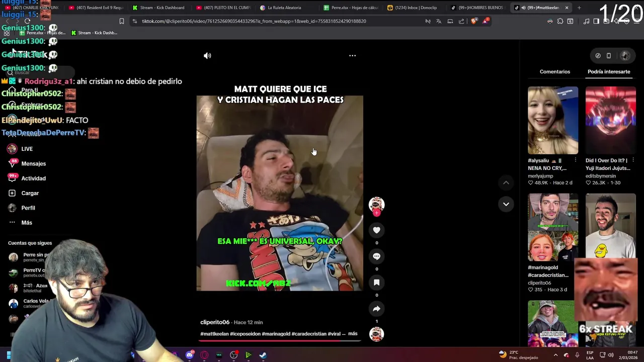Switch to La Ruleta Aleatoria tab
The height and width of the screenshot is (362, 644).
(284, 8)
